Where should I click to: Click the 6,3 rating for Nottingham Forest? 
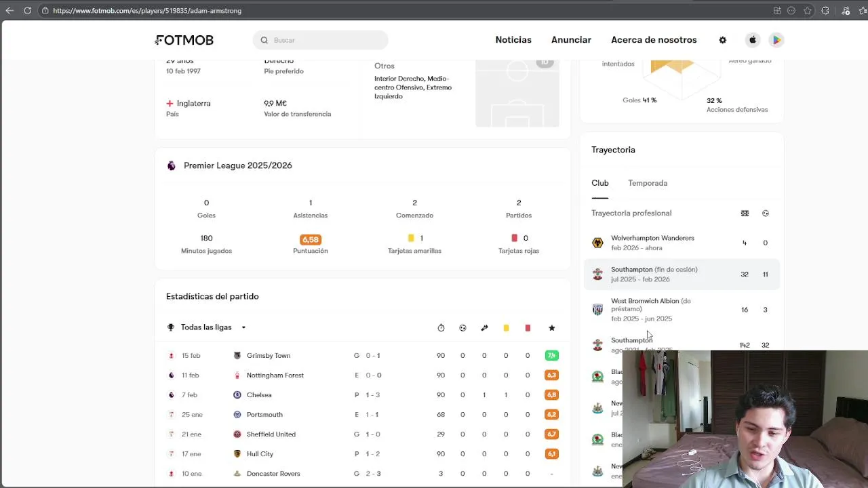tap(552, 375)
